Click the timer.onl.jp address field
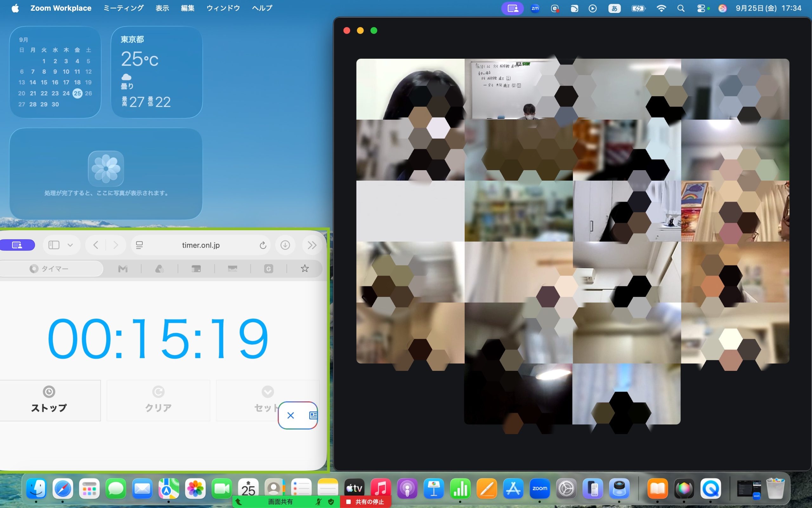This screenshot has height=508, width=812. click(x=201, y=245)
